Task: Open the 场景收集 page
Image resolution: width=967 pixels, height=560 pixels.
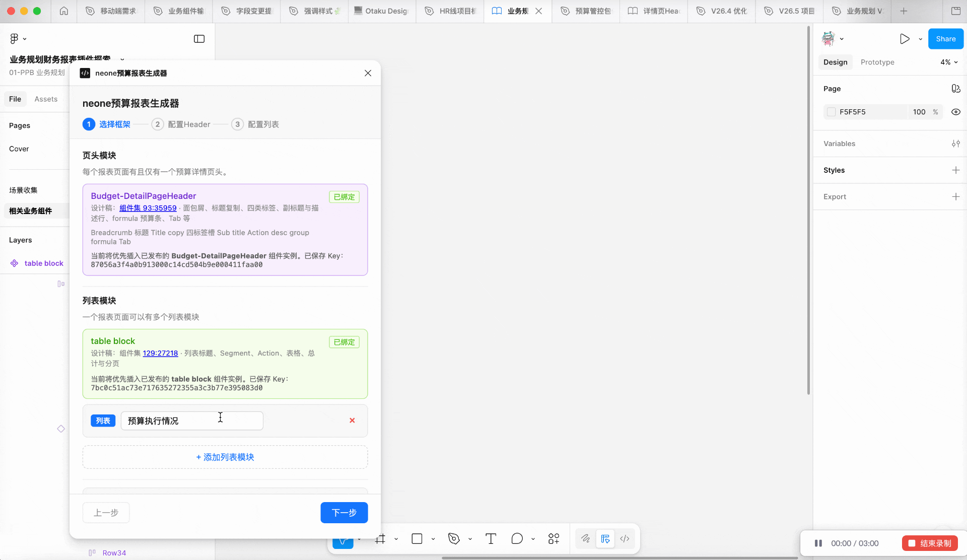Action: pyautogui.click(x=23, y=190)
